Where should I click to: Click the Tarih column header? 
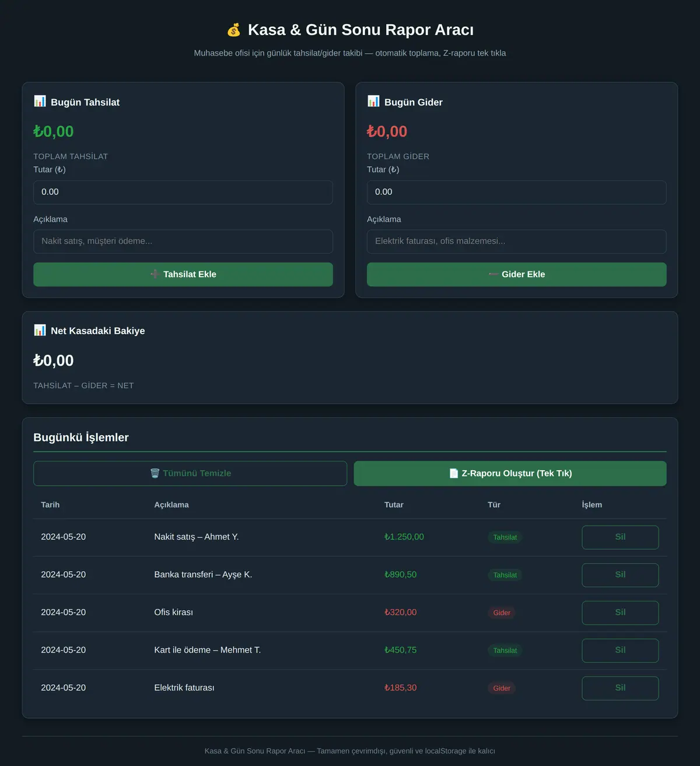click(50, 505)
